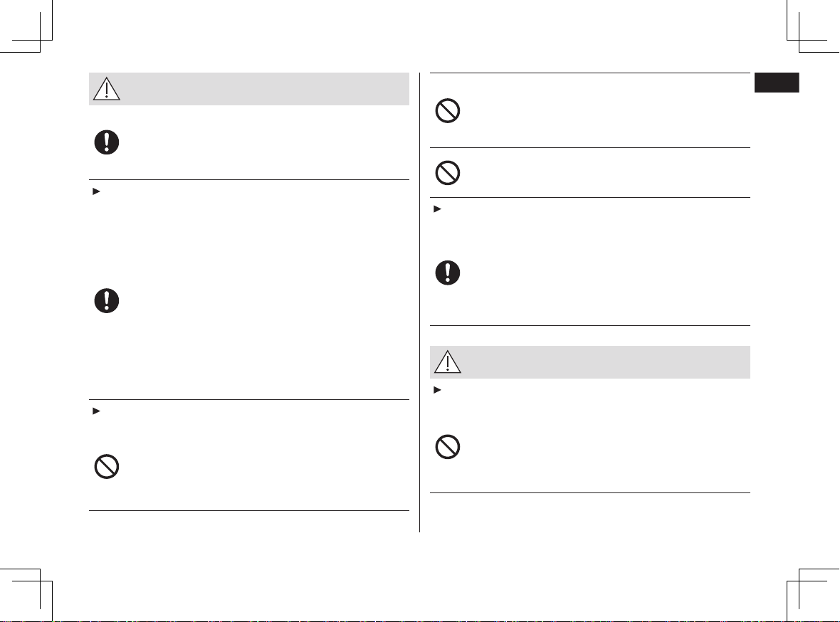Click the gray warning banner in the right column
The height and width of the screenshot is (622, 840).
click(x=590, y=362)
